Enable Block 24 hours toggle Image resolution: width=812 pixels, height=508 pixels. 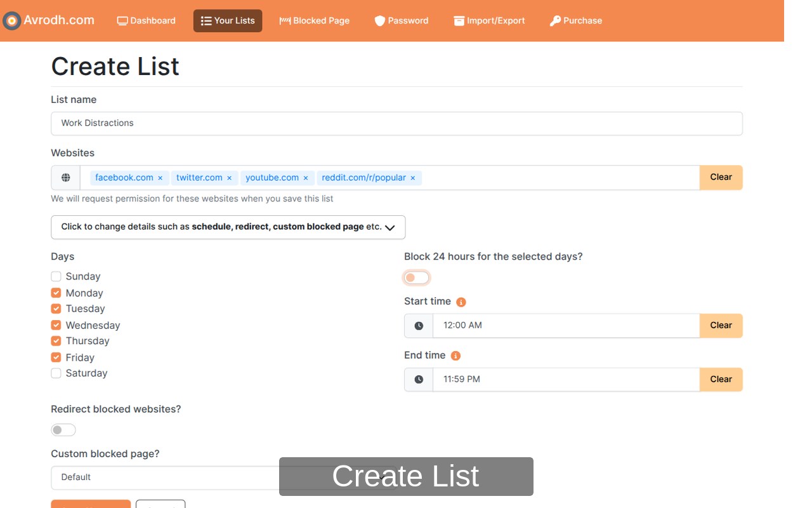coord(417,277)
